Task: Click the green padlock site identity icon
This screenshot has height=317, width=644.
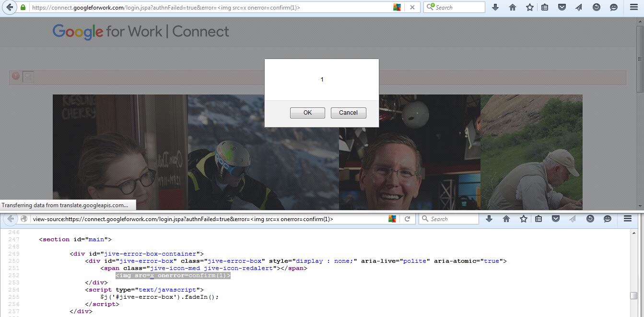Action: [23, 7]
